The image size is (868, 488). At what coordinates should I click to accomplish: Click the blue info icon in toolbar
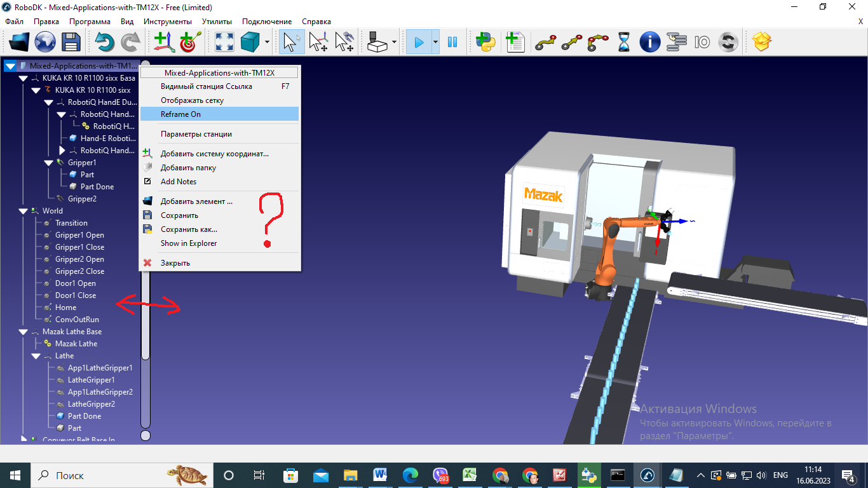click(649, 43)
